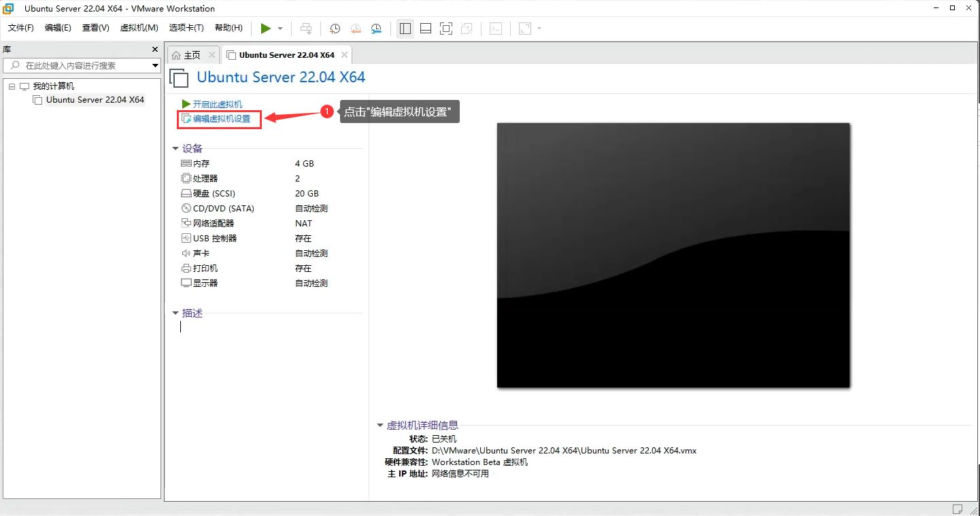980x516 pixels.
Task: Toggle the library sidebar view icon
Action: 405,29
